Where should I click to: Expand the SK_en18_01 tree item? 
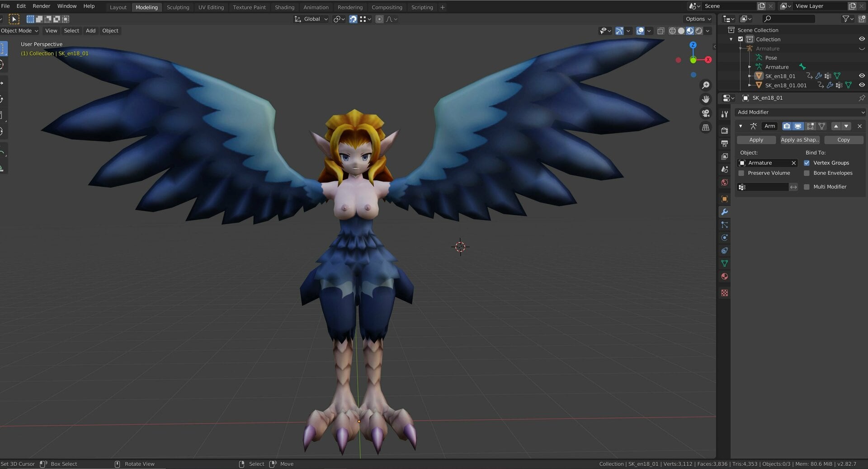pos(750,76)
